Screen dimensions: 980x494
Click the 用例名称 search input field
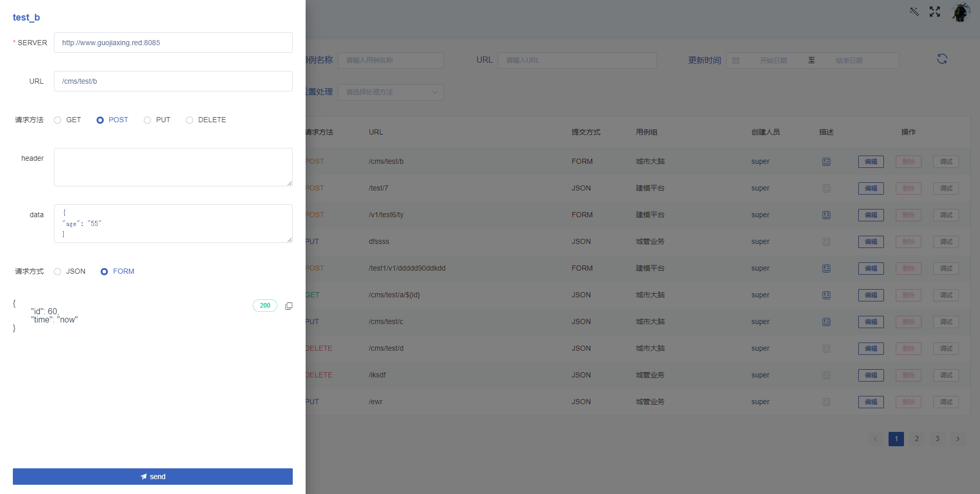[x=390, y=60]
